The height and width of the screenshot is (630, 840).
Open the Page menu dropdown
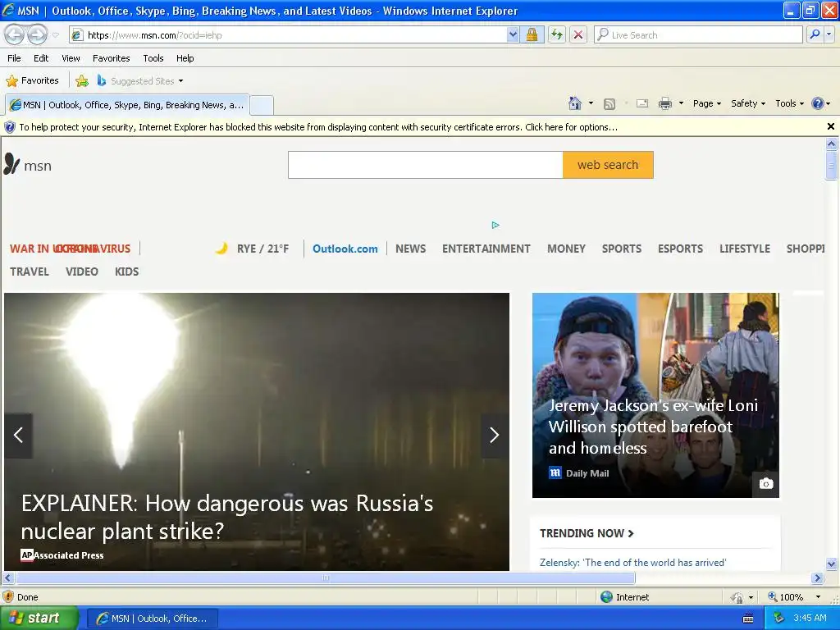click(706, 103)
